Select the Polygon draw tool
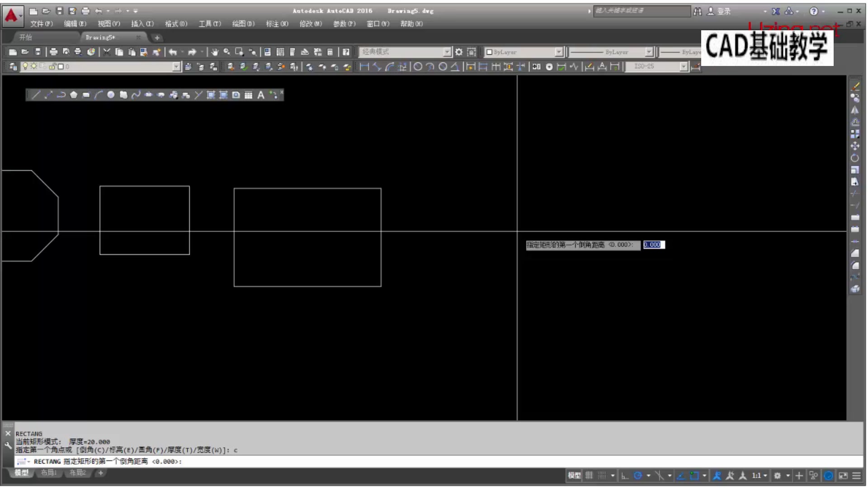This screenshot has width=868, height=488. coord(74,95)
